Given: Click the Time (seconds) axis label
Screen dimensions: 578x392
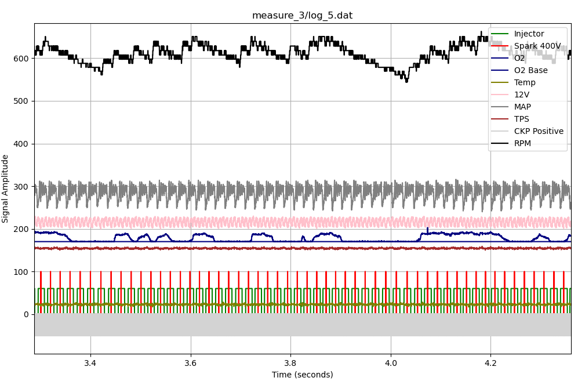Looking at the screenshot, I should pyautogui.click(x=303, y=375).
